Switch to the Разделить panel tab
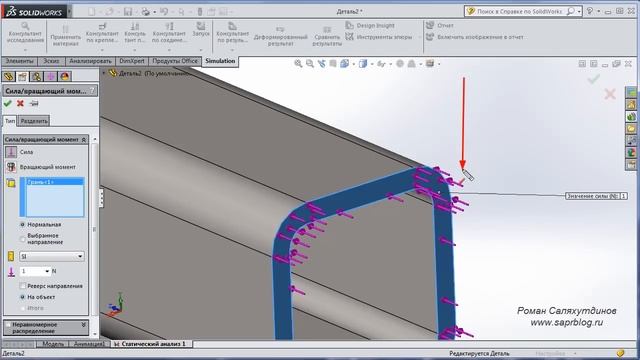640x360 pixels. pyautogui.click(x=34, y=121)
